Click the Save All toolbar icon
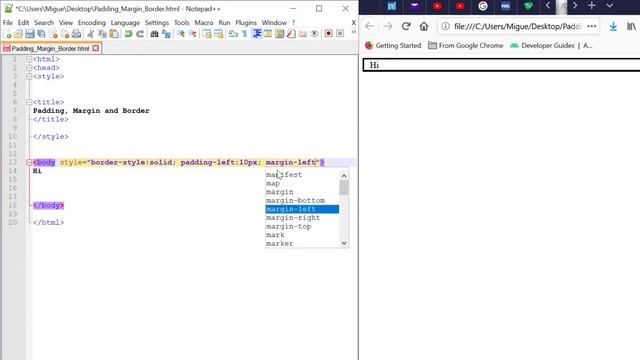The width and height of the screenshot is (640, 360). [x=41, y=34]
